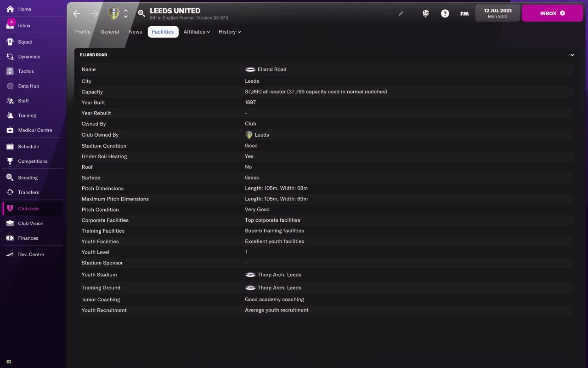Click the Pitch Condition 'Very Good' value
This screenshot has width=588, height=368.
point(257,210)
